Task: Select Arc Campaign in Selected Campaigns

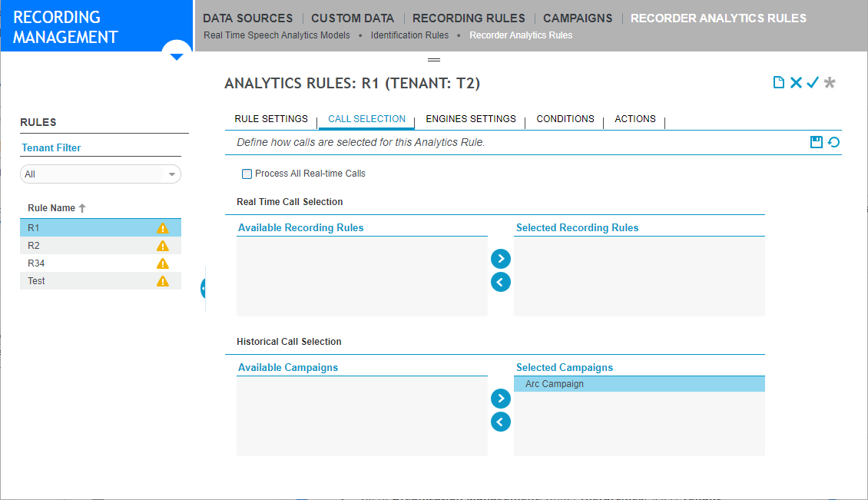Action: coord(639,384)
